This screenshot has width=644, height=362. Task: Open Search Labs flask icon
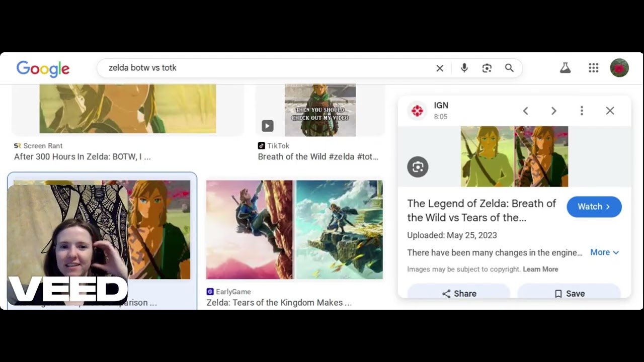[565, 68]
